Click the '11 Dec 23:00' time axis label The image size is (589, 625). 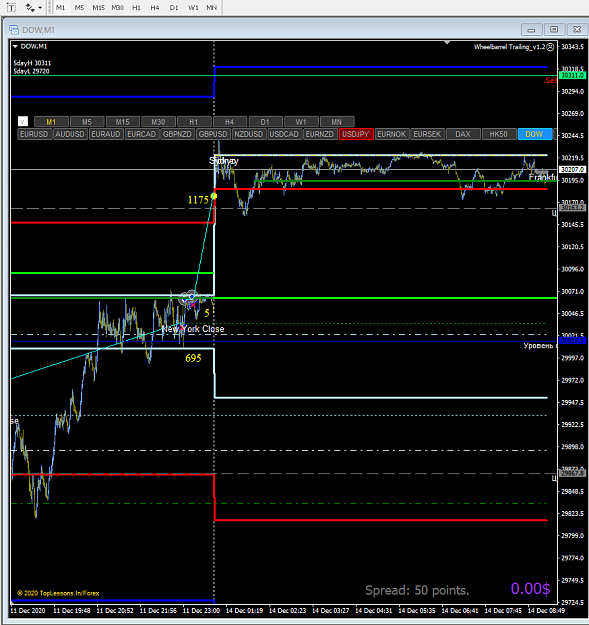(x=201, y=611)
